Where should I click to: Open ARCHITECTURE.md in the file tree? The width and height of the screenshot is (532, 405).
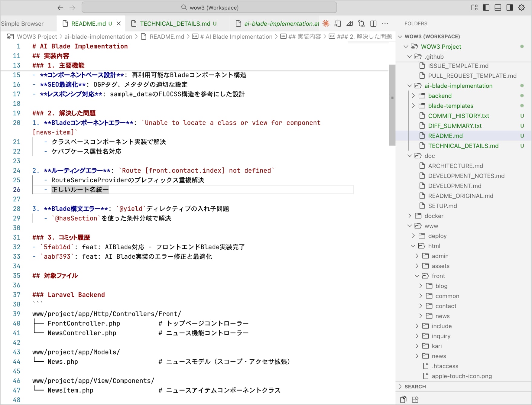[x=455, y=166]
